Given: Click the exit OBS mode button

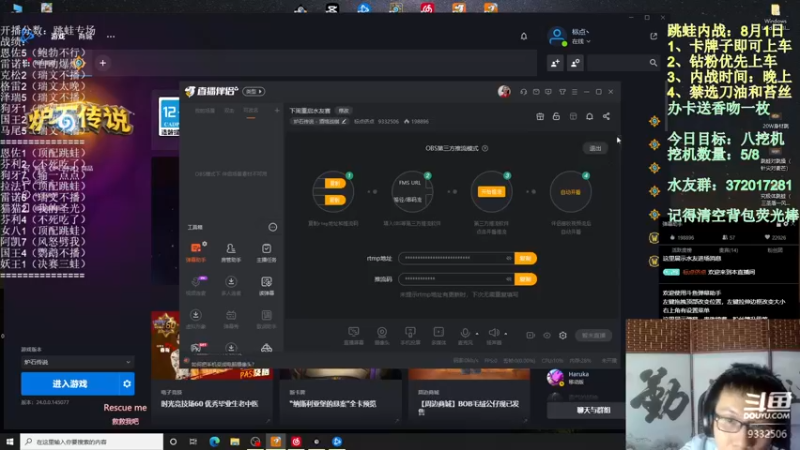Looking at the screenshot, I should tap(595, 148).
